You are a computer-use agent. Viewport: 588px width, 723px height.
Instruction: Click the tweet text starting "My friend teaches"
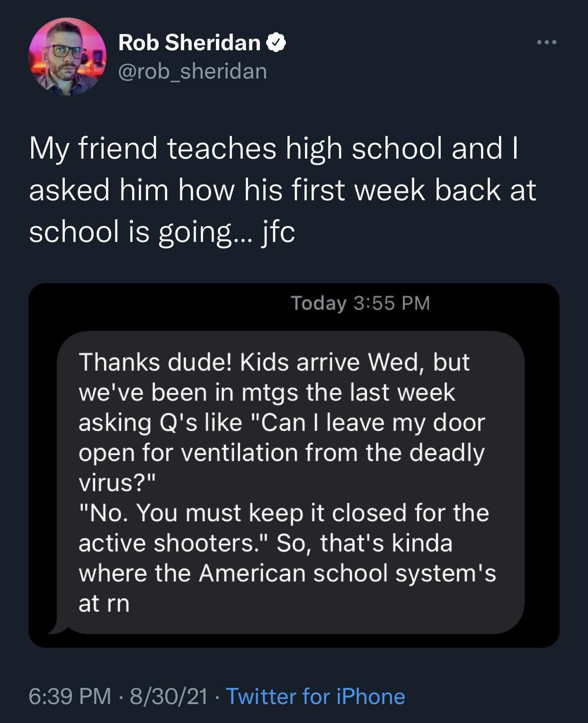coord(274,148)
